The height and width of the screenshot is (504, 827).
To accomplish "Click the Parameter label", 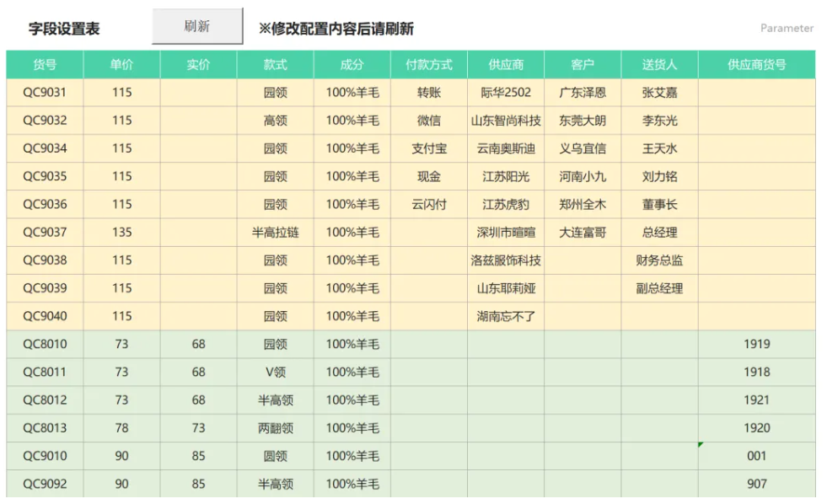I will [x=787, y=28].
